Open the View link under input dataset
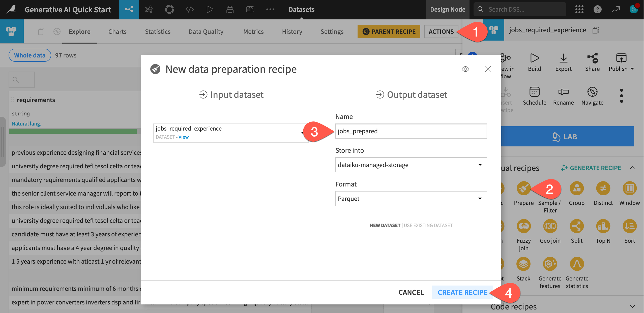This screenshot has height=313, width=644. click(184, 137)
